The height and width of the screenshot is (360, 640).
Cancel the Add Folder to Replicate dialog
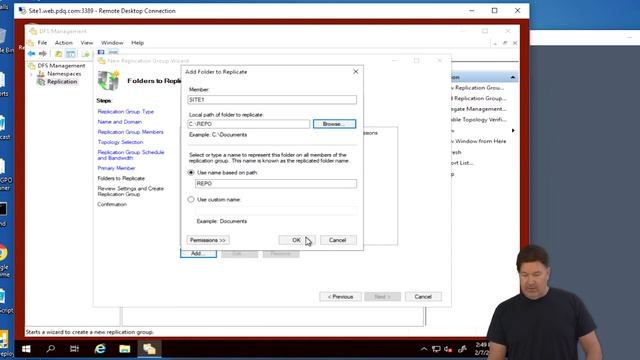click(x=338, y=240)
